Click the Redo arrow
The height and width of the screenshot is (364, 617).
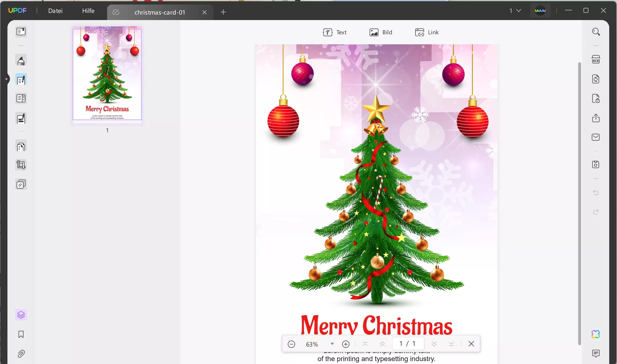click(596, 212)
